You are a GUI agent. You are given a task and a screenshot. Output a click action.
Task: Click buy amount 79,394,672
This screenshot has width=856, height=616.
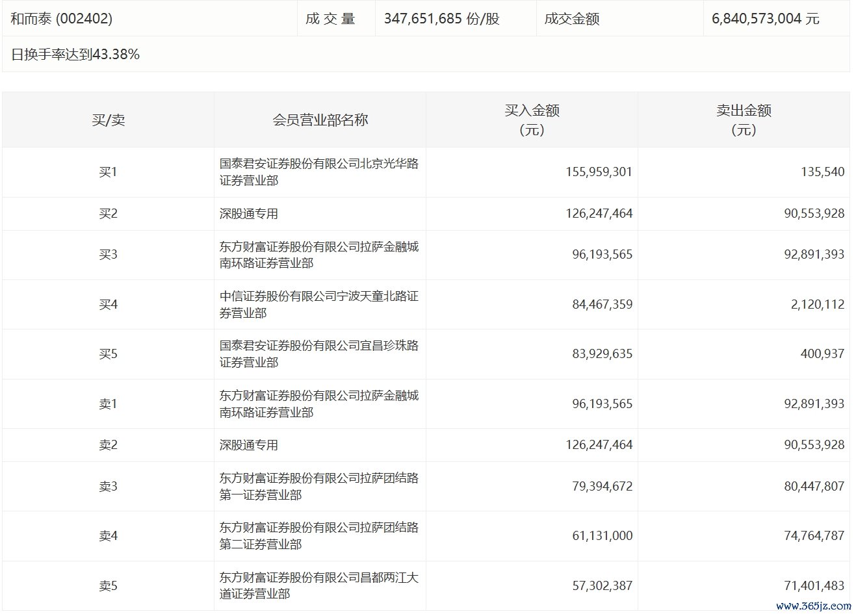[x=603, y=487]
